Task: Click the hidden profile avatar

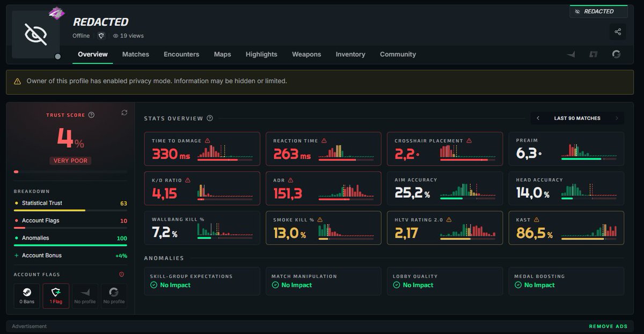Action: click(36, 34)
